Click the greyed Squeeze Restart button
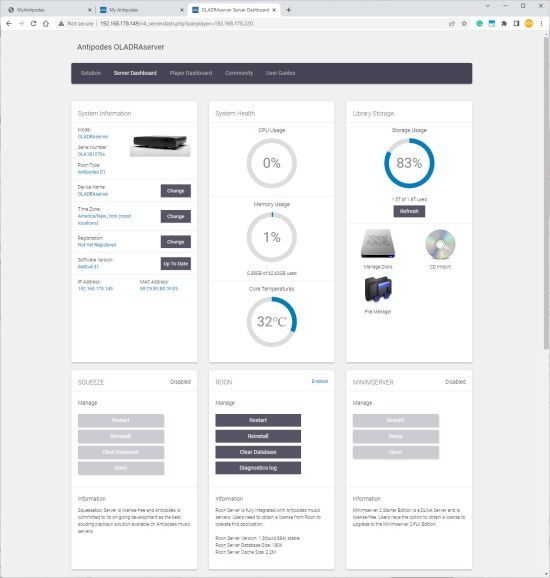The image size is (550, 578). [x=121, y=421]
